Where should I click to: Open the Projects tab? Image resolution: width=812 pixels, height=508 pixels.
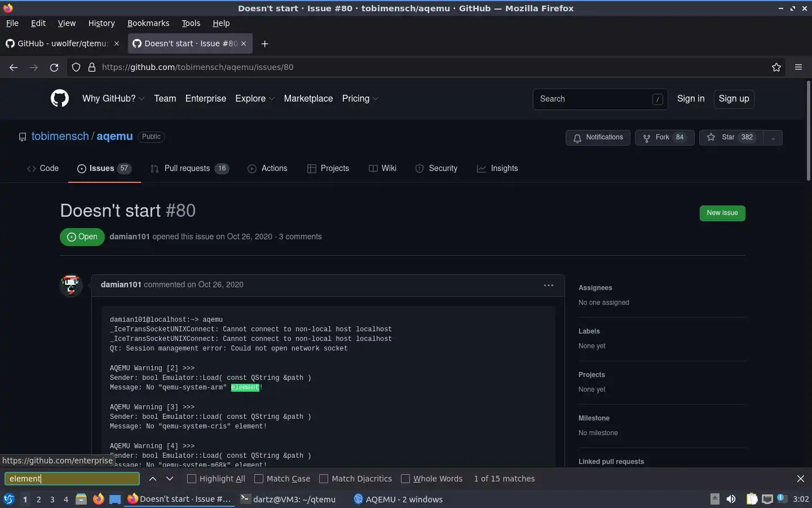[x=328, y=168]
